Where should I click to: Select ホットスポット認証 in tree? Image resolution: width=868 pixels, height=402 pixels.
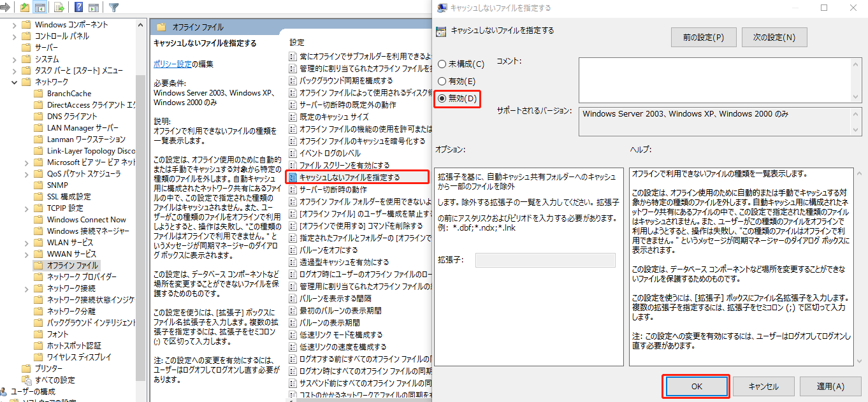point(74,345)
